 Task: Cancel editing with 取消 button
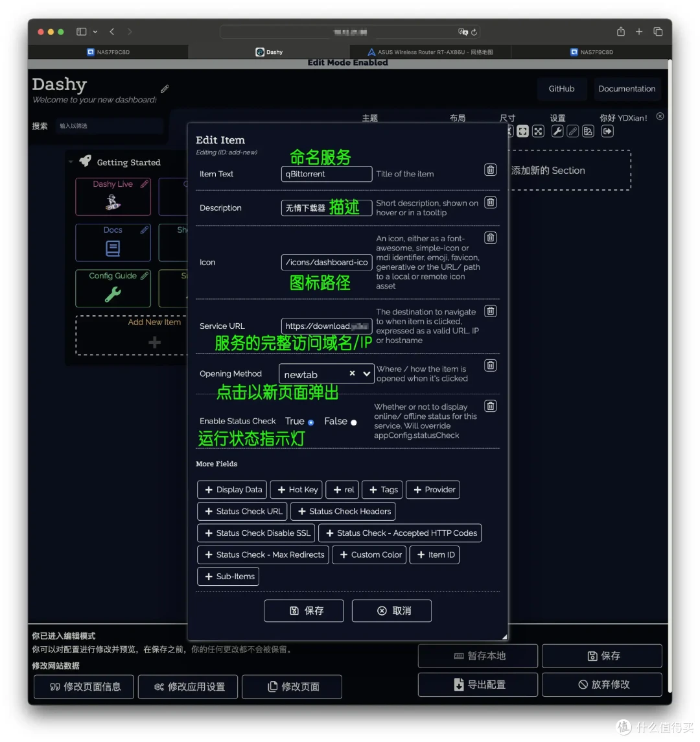coord(391,611)
